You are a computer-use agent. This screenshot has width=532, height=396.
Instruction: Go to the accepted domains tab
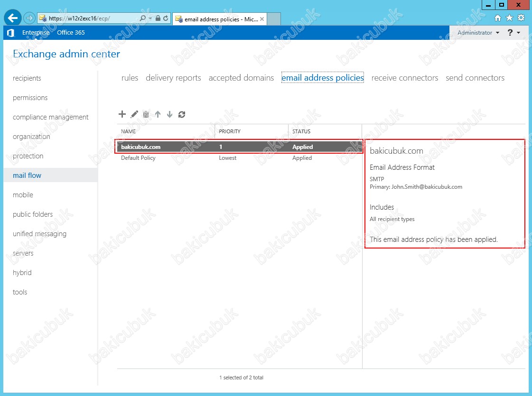241,78
